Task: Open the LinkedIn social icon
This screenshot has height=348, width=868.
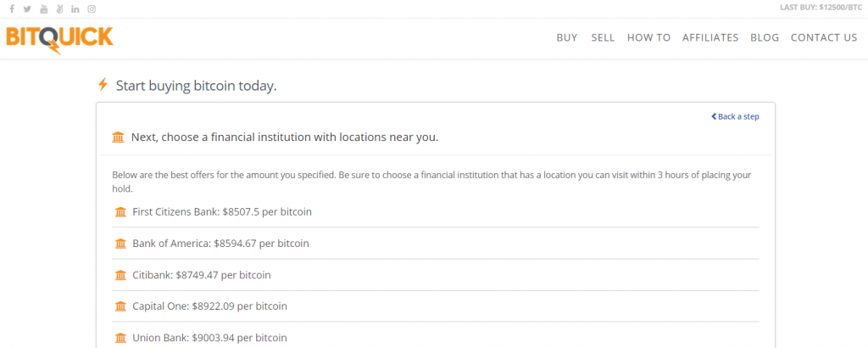Action: pyautogui.click(x=75, y=8)
